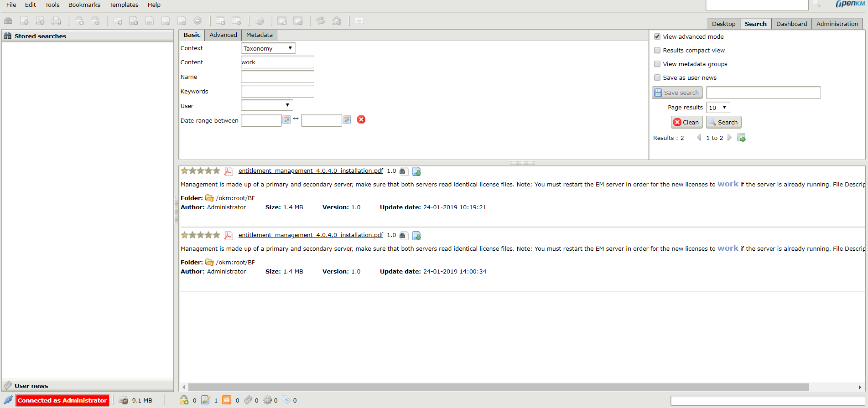Click the horizontal scrollbar under results
The image size is (868, 408).
(498, 387)
